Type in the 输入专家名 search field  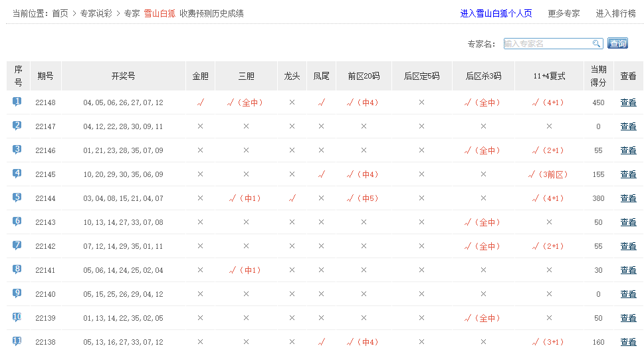pyautogui.click(x=547, y=44)
